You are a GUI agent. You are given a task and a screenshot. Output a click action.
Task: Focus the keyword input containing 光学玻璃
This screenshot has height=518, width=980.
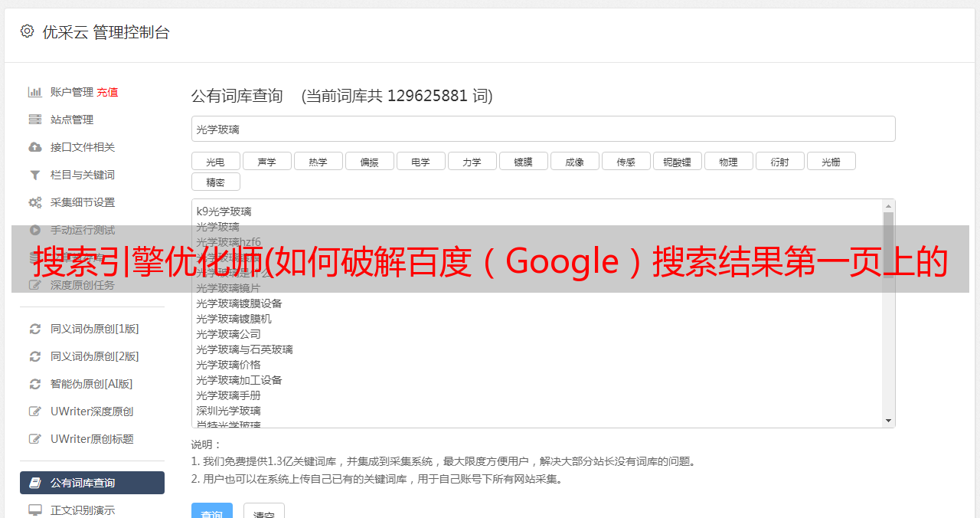[543, 129]
